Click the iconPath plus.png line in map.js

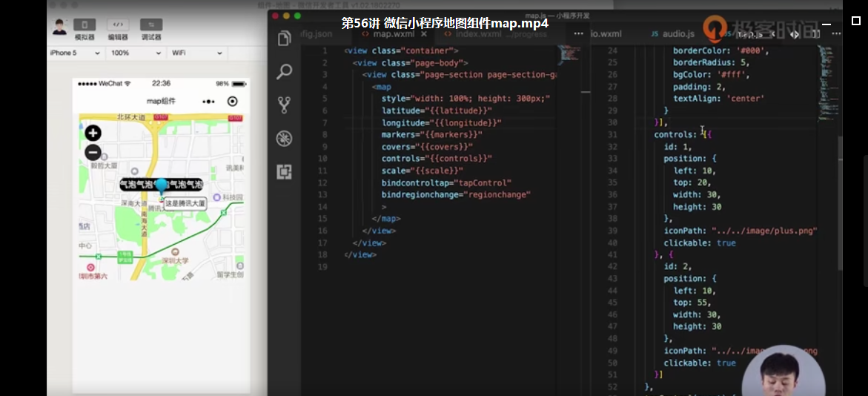click(741, 231)
